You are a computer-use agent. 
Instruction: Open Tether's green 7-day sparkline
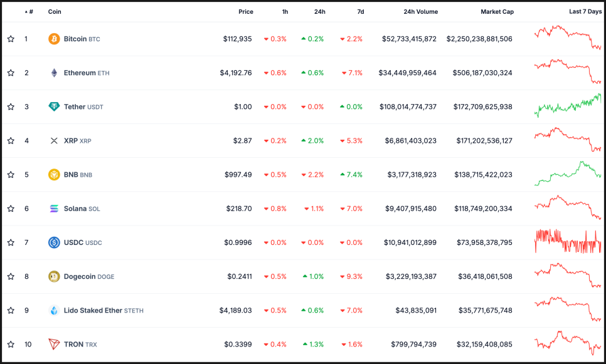click(x=568, y=105)
